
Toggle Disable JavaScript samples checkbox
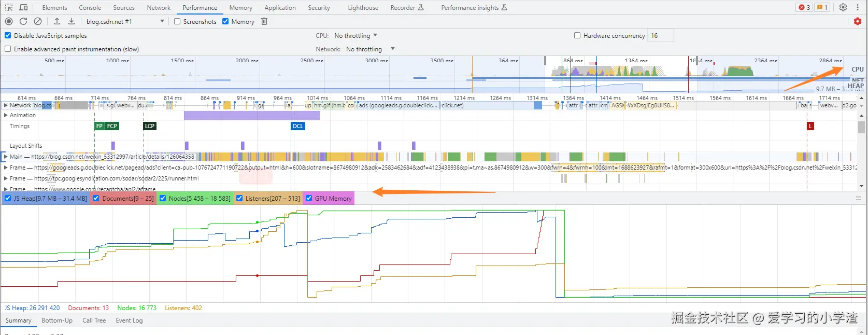(8, 35)
